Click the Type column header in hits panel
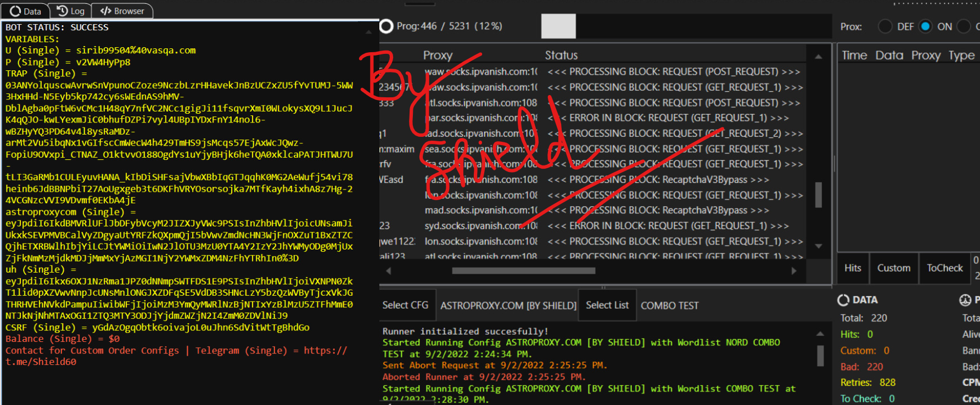The width and height of the screenshot is (980, 405). pyautogui.click(x=961, y=56)
